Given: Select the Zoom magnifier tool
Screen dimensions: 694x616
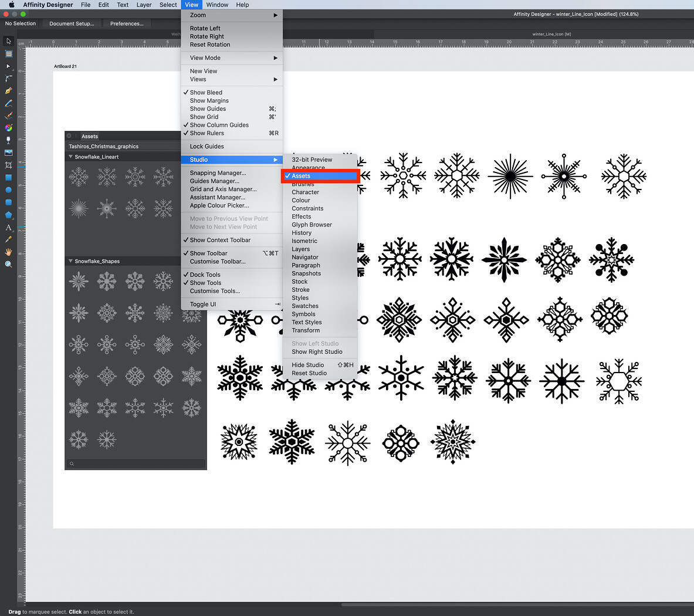Looking at the screenshot, I should point(8,264).
